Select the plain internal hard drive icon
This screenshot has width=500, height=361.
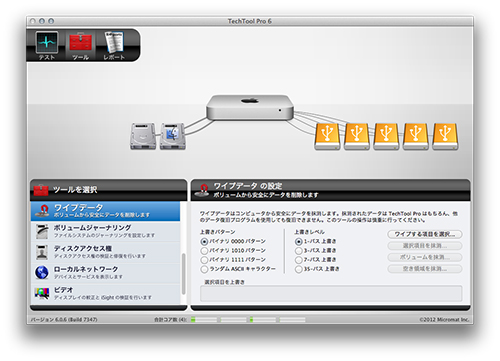pyautogui.click(x=143, y=136)
